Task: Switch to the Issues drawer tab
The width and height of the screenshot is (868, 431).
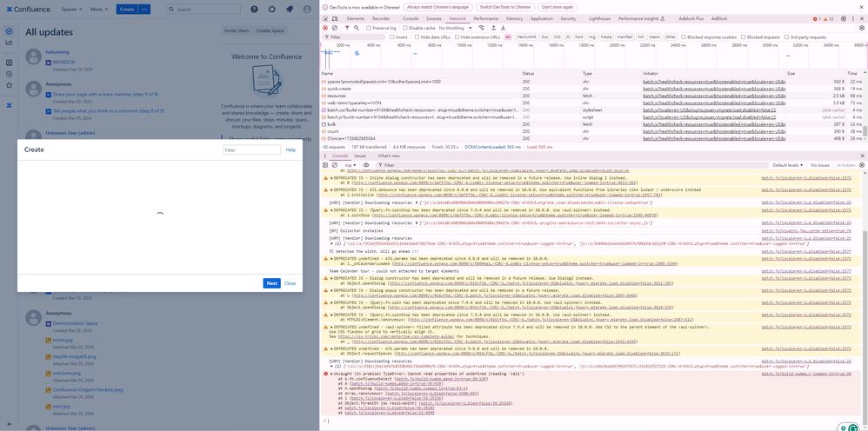Action: (360, 156)
